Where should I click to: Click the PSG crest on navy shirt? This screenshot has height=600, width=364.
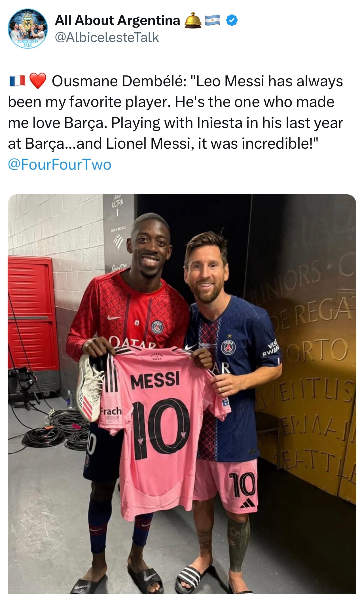[228, 346]
